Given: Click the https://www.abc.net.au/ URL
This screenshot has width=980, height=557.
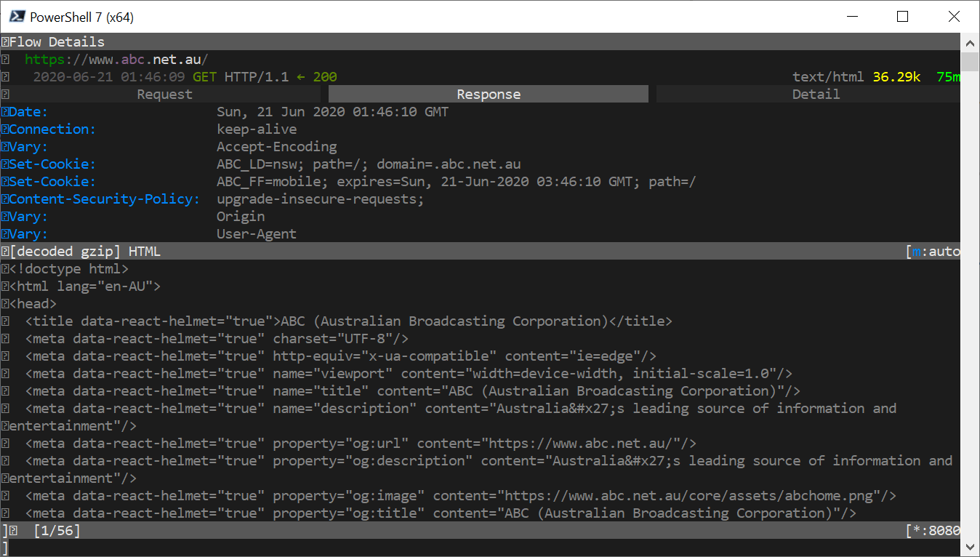Looking at the screenshot, I should coord(116,60).
